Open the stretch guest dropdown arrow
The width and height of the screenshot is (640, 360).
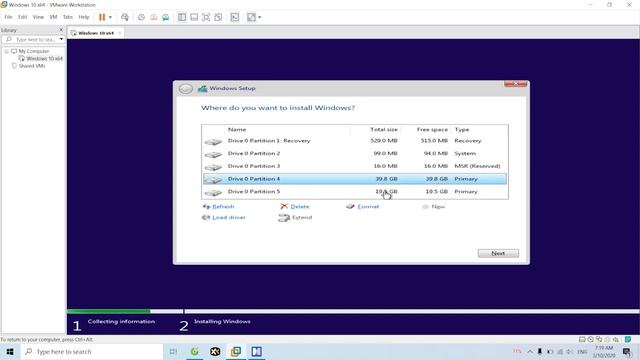[x=260, y=17]
